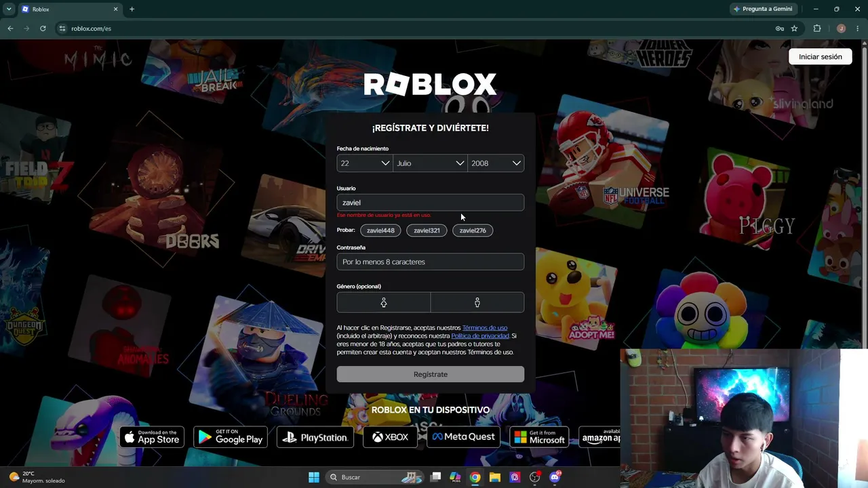Screen dimensions: 868x488
Task: Open the weather widget showing 20°C
Action: coord(37,477)
